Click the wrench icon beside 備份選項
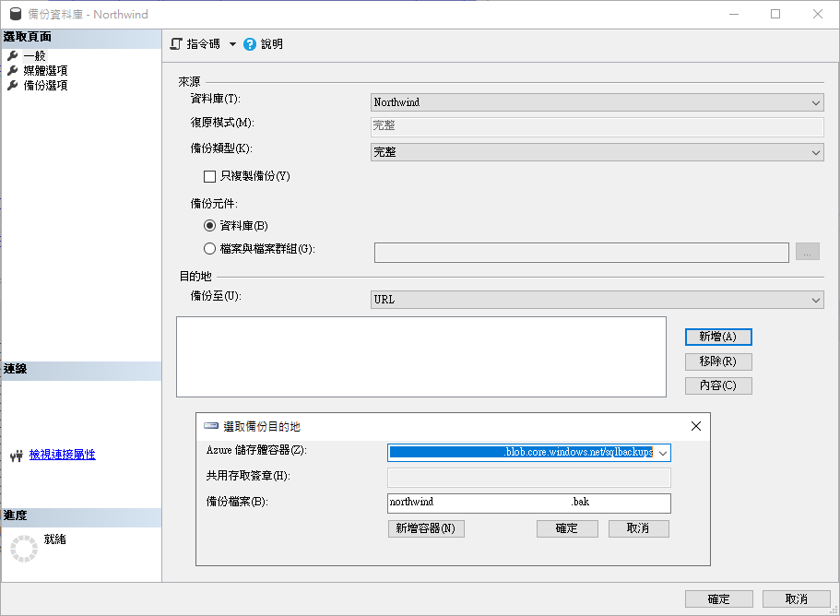This screenshot has height=616, width=840. (x=13, y=86)
